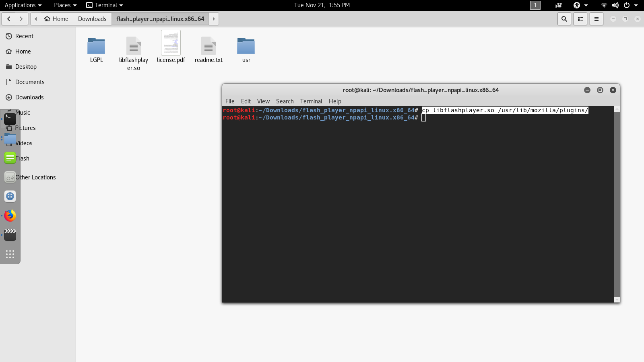Maximize the terminal window
Viewport: 644px width, 362px height.
coord(600,90)
